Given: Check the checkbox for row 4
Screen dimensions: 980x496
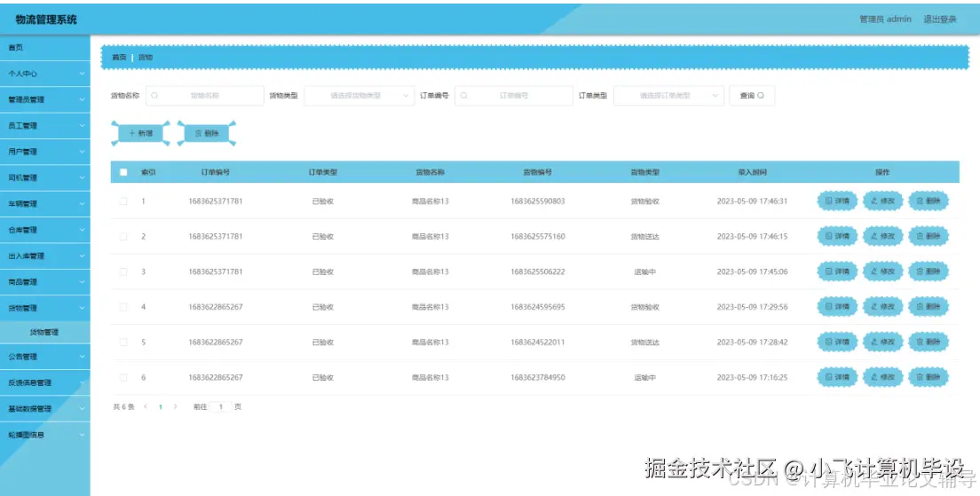Looking at the screenshot, I should coord(123,307).
